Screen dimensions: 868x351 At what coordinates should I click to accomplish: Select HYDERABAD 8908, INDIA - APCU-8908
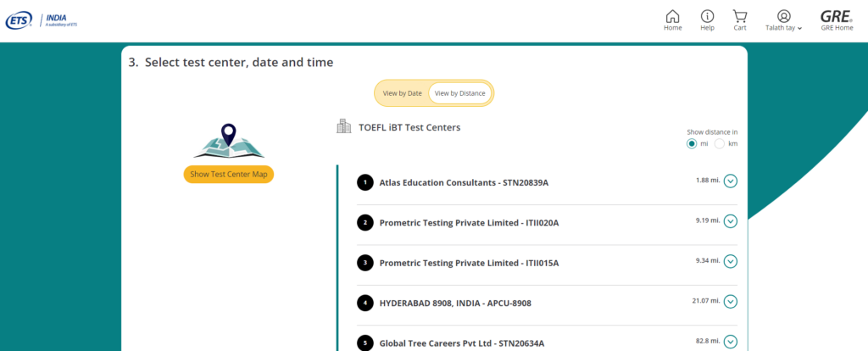(x=455, y=304)
